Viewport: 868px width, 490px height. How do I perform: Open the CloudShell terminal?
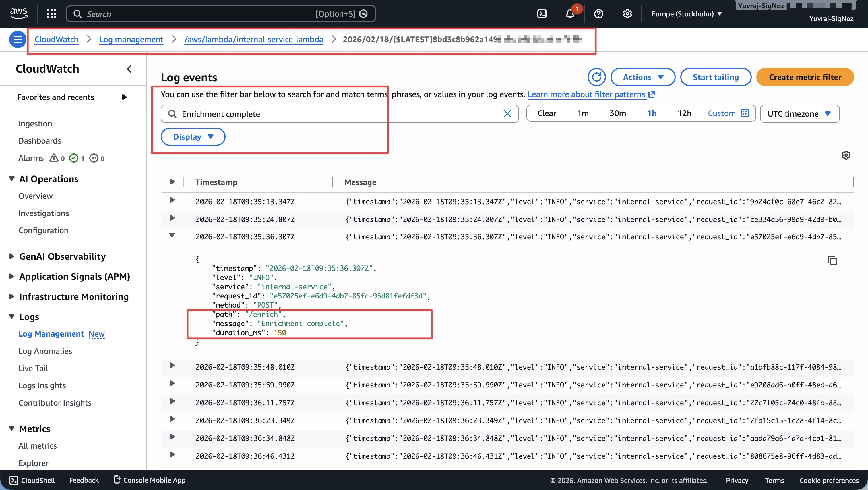32,480
